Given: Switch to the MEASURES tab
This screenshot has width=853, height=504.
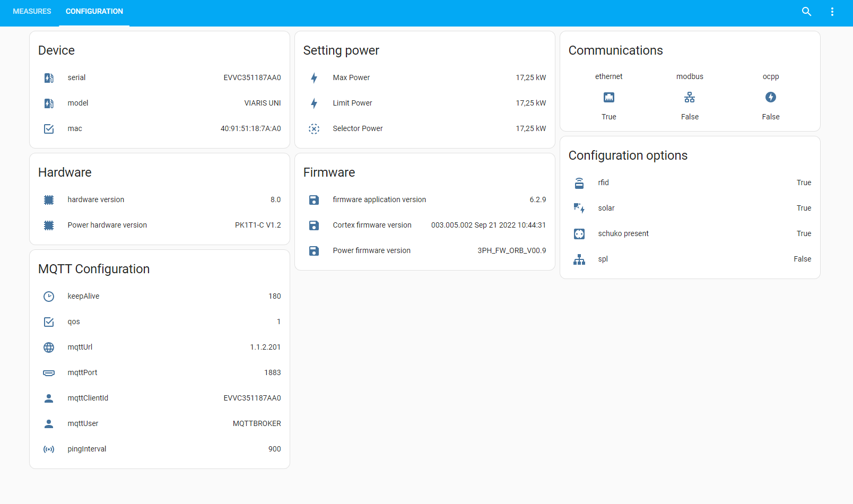Looking at the screenshot, I should coord(32,11).
